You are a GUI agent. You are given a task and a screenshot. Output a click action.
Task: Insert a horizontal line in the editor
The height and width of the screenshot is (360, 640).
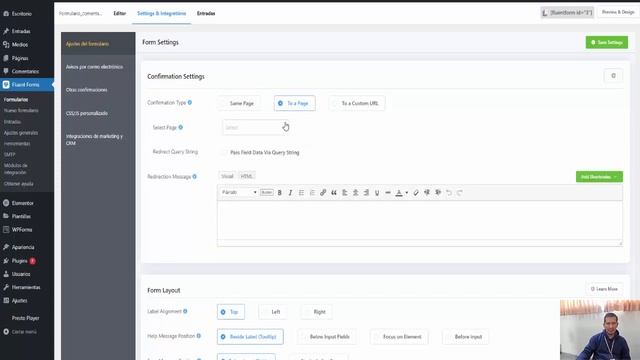(388, 193)
